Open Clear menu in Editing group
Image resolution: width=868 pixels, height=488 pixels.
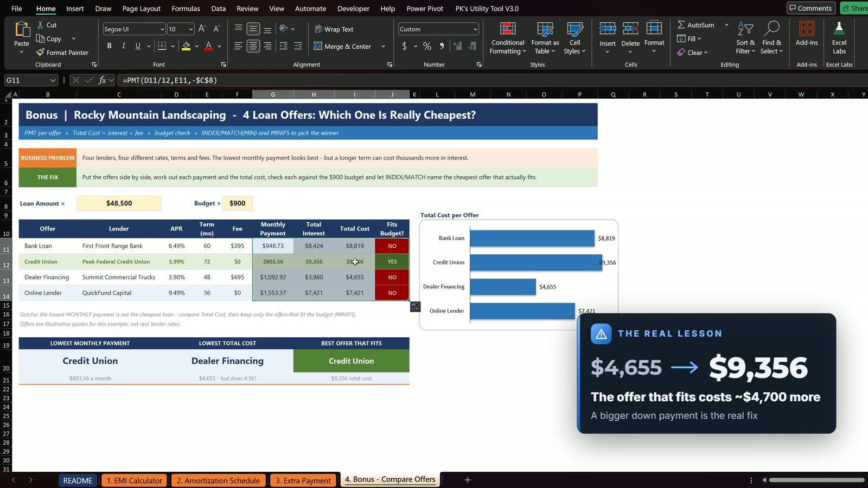click(693, 53)
